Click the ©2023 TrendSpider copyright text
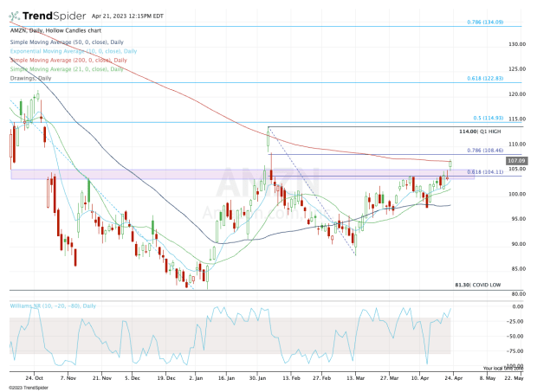The image size is (537, 392). click(29, 385)
